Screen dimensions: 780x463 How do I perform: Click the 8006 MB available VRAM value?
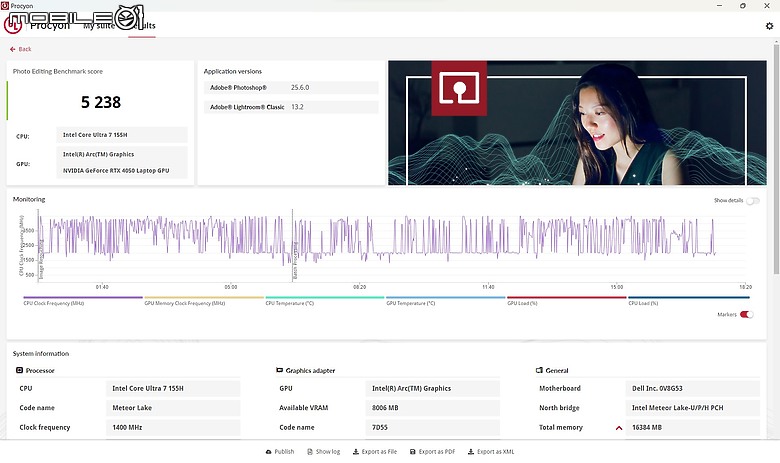click(385, 408)
